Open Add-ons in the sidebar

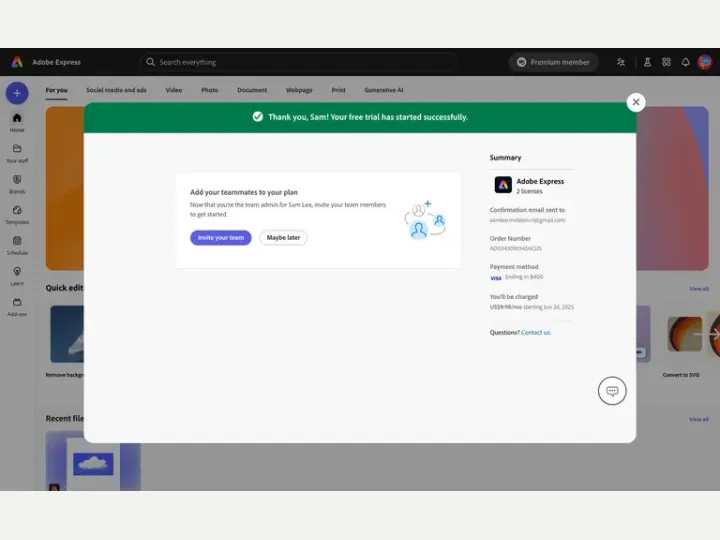pos(17,307)
